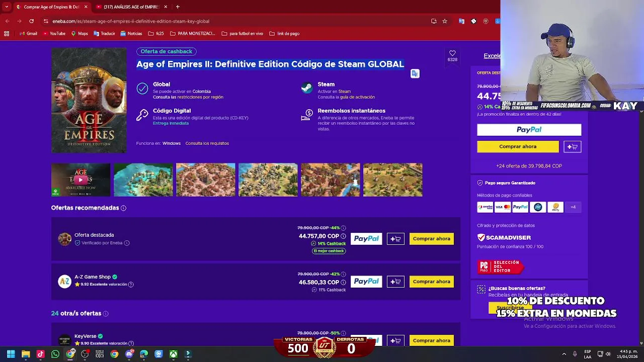Image resolution: width=644 pixels, height=362 pixels.
Task: Open the restricciones por región link
Action: (200, 97)
